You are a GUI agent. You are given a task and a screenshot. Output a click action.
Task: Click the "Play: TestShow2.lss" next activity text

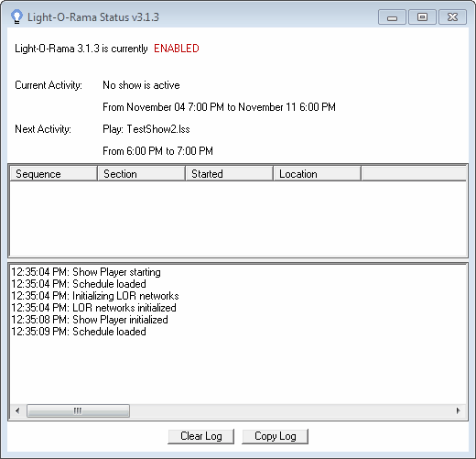pos(146,129)
